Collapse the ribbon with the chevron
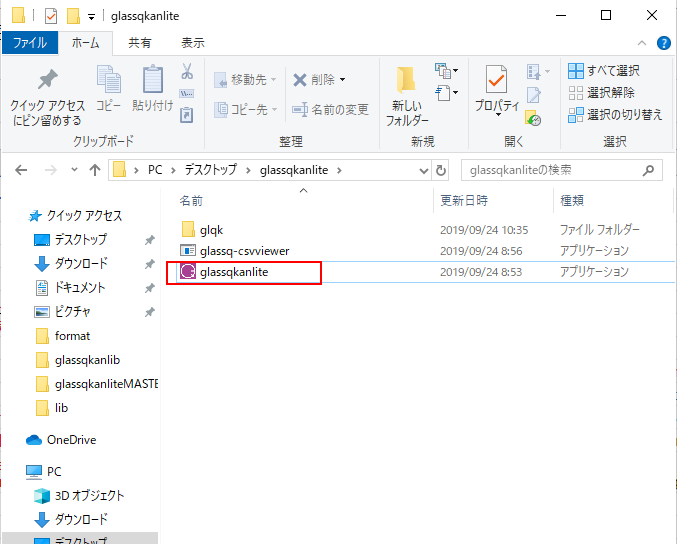 [x=642, y=43]
